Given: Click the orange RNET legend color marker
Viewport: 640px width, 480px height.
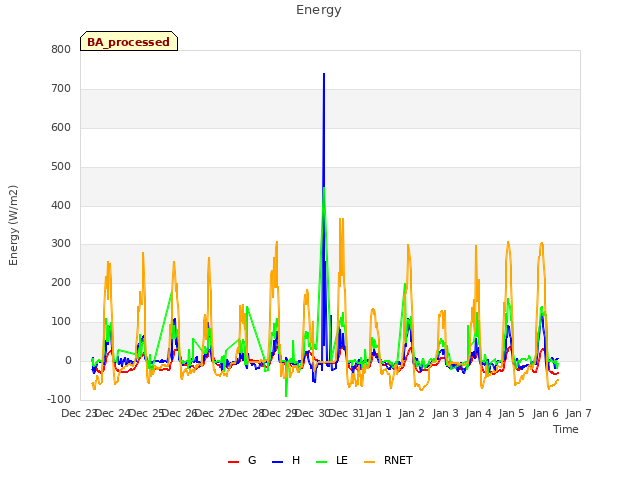Looking at the screenshot, I should pyautogui.click(x=369, y=462).
